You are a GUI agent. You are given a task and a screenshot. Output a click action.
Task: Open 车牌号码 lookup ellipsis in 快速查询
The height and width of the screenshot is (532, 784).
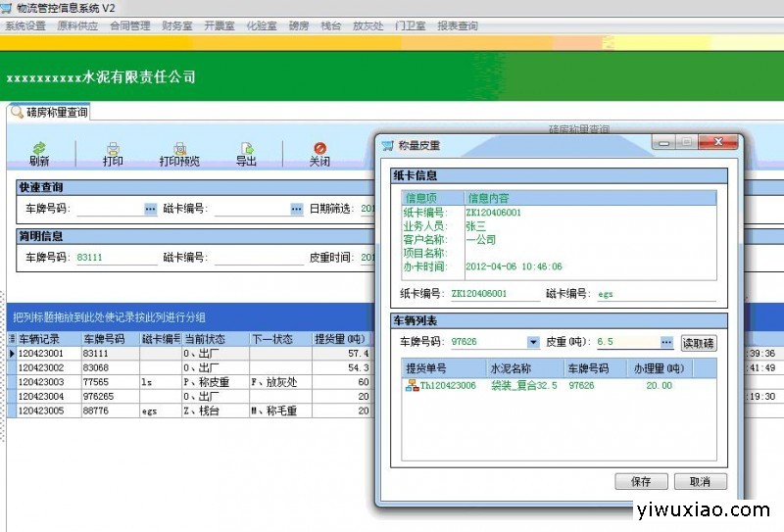coord(151,209)
